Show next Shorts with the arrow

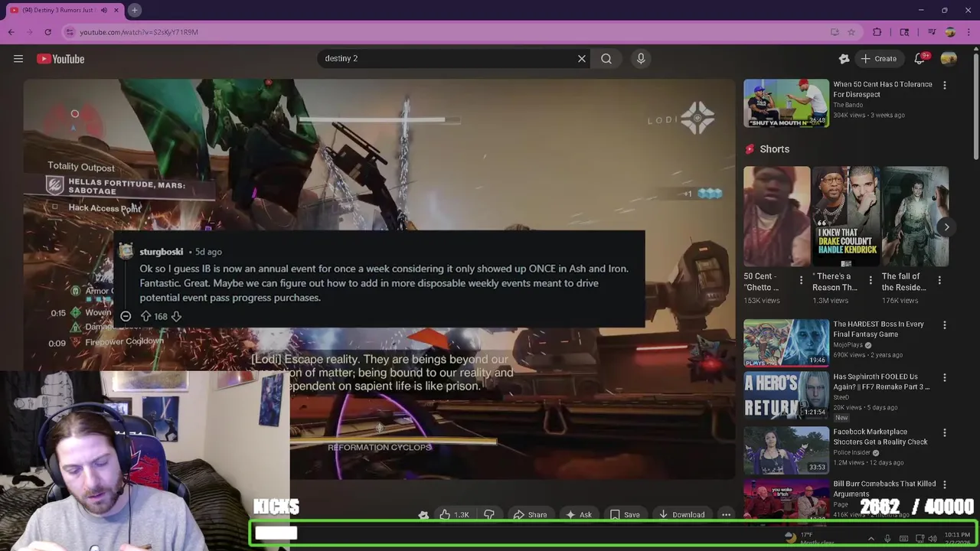[946, 227]
